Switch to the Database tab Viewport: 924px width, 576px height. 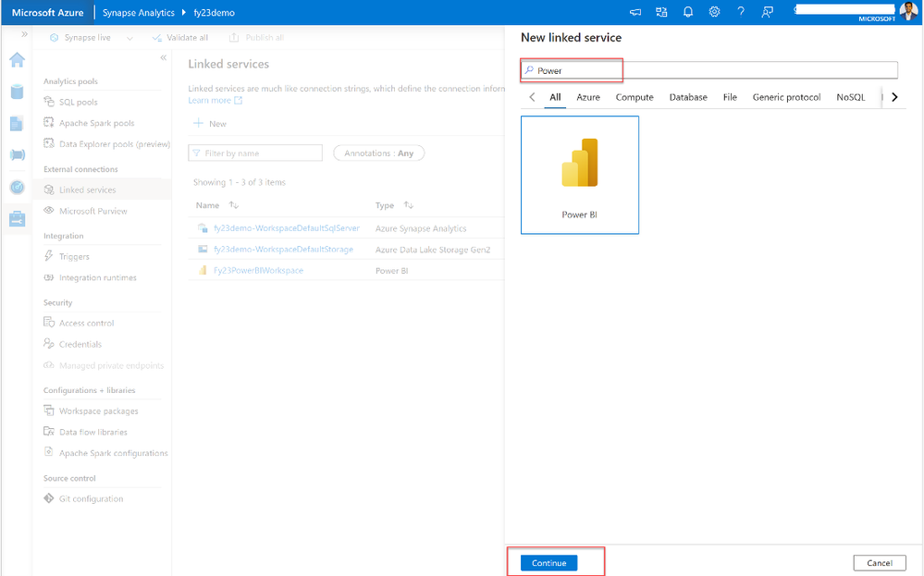(688, 97)
